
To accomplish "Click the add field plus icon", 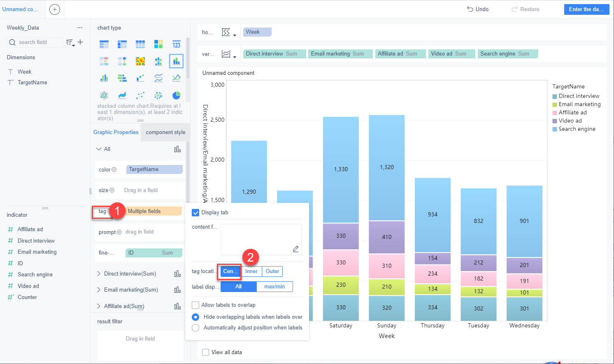I will click(80, 42).
